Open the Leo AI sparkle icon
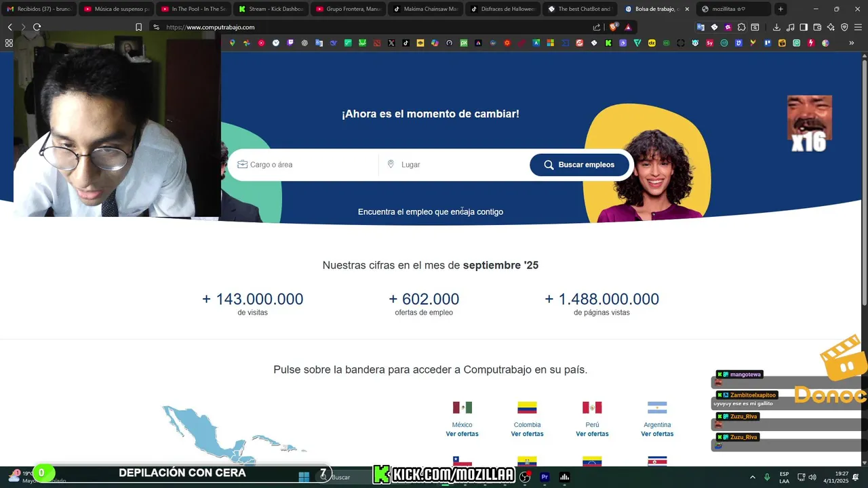The height and width of the screenshot is (488, 868). click(831, 27)
